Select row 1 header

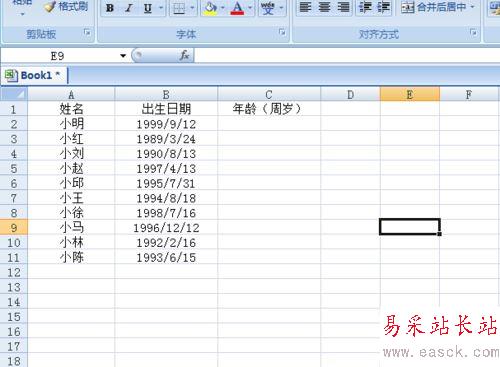point(14,109)
